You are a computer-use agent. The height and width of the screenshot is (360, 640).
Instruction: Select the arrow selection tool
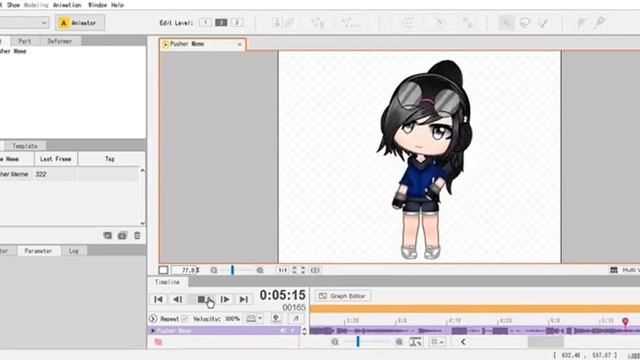506,22
